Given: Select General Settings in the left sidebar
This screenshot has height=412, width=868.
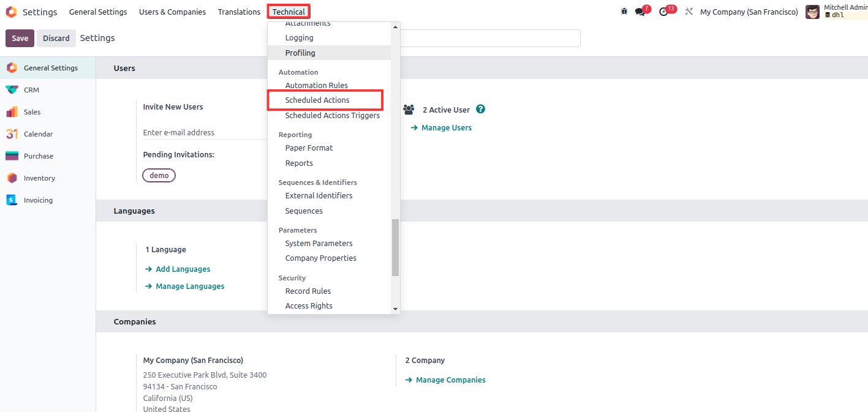Looking at the screenshot, I should [x=48, y=68].
